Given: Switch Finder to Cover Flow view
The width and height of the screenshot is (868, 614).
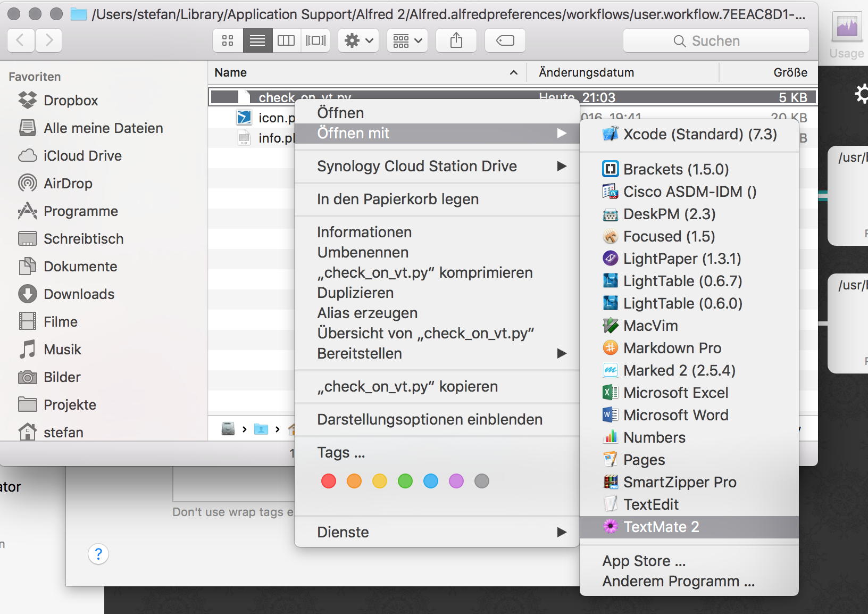Looking at the screenshot, I should click(x=316, y=40).
